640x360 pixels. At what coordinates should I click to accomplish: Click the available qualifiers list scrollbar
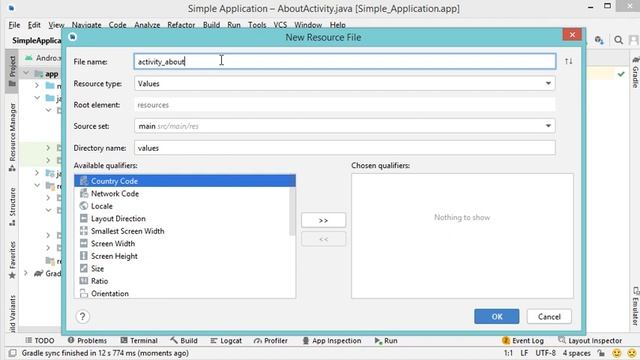click(292, 212)
